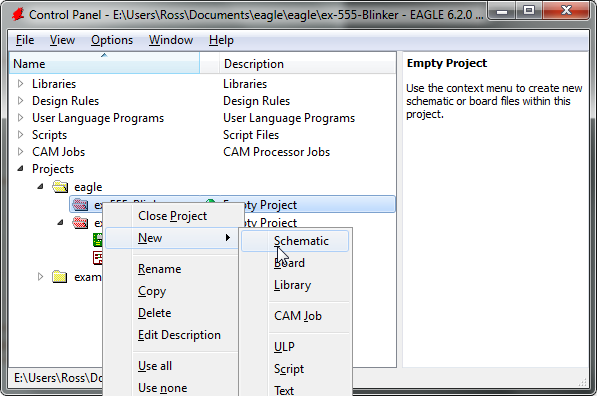Maximize the Control Panel window

coord(529,11)
